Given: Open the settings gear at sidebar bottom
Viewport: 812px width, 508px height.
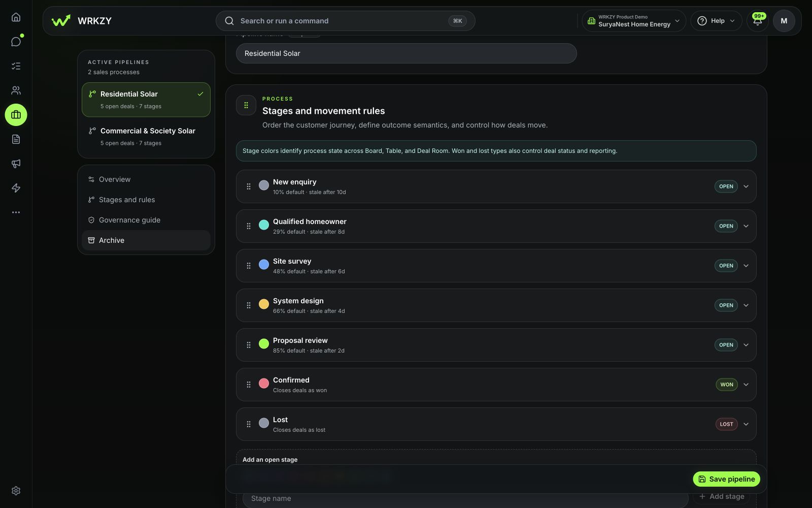Looking at the screenshot, I should coord(16,491).
